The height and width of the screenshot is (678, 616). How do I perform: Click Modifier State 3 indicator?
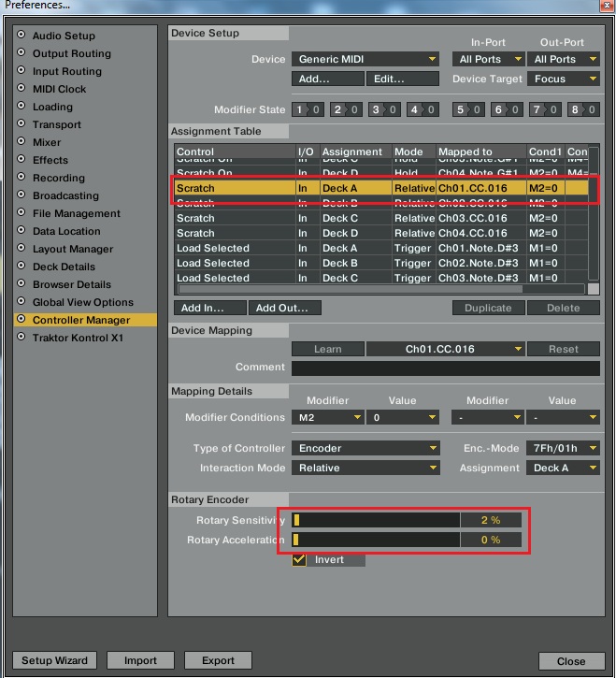click(384, 109)
